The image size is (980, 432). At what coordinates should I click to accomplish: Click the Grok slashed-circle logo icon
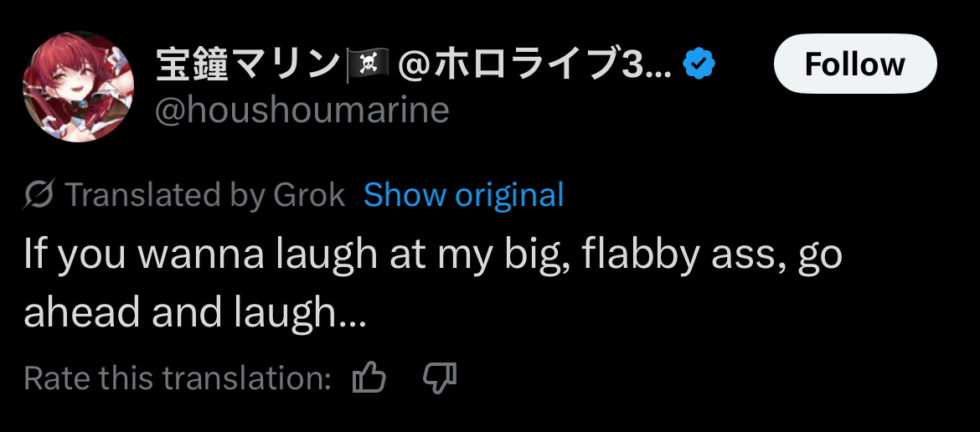point(39,195)
